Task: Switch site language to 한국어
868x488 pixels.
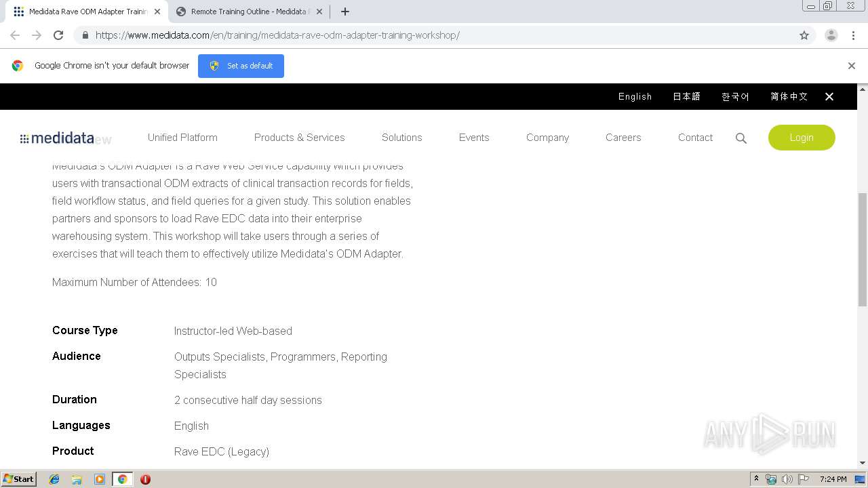Action: (735, 96)
